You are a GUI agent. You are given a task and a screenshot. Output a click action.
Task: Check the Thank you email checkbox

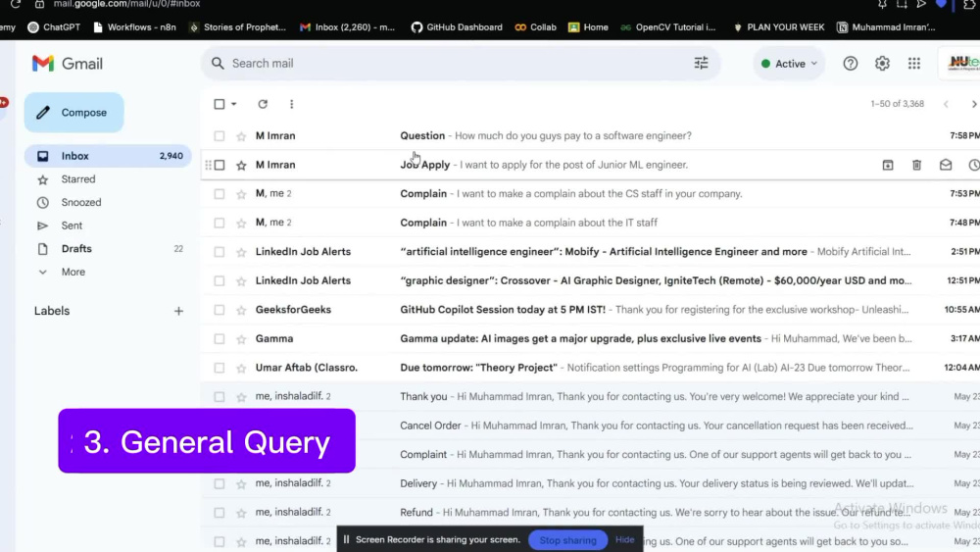(x=219, y=396)
